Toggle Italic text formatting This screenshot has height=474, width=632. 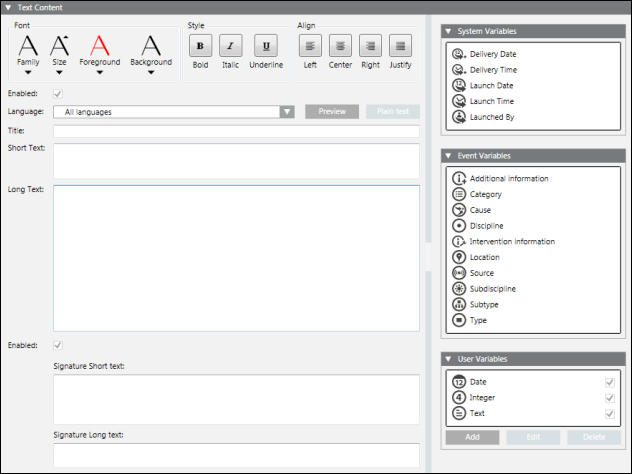231,45
